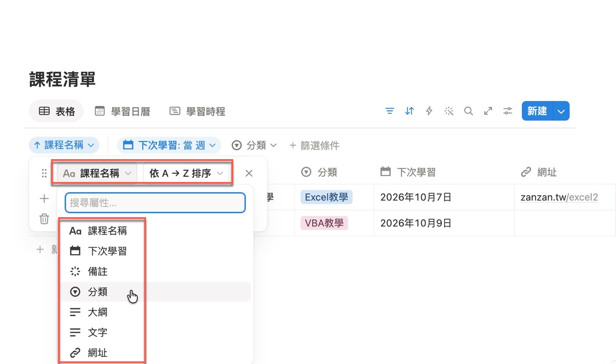Click the add sort plus icon
The height and width of the screenshot is (364, 616).
pos(44,199)
